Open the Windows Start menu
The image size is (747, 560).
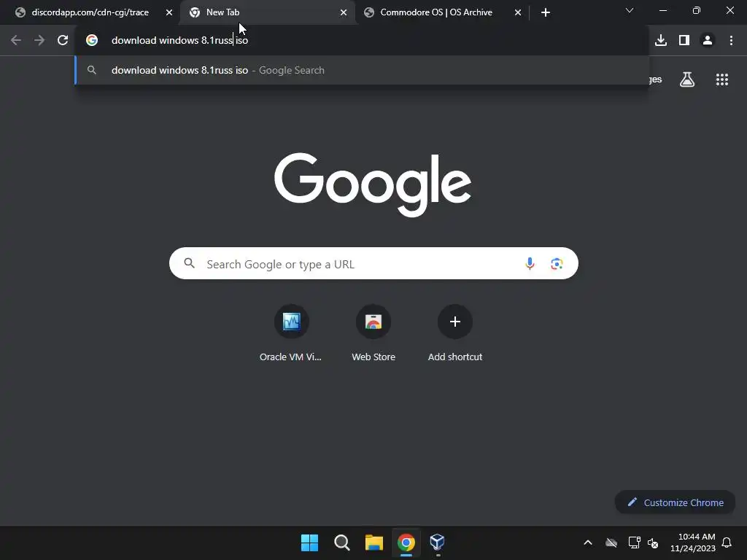(x=309, y=542)
